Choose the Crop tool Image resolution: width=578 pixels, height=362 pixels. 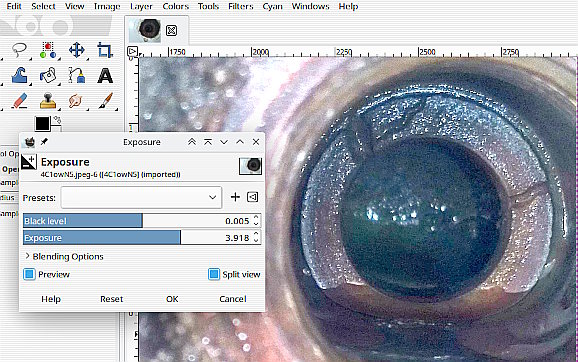(105, 50)
